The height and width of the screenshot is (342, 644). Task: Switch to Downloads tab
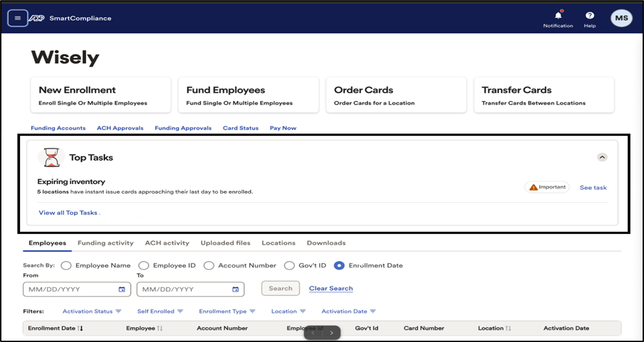coord(326,243)
